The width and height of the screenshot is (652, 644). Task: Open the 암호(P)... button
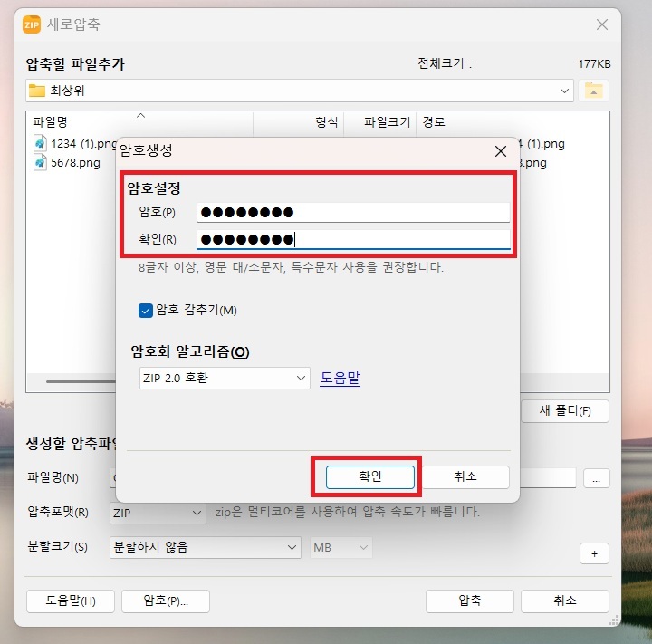pos(166,601)
